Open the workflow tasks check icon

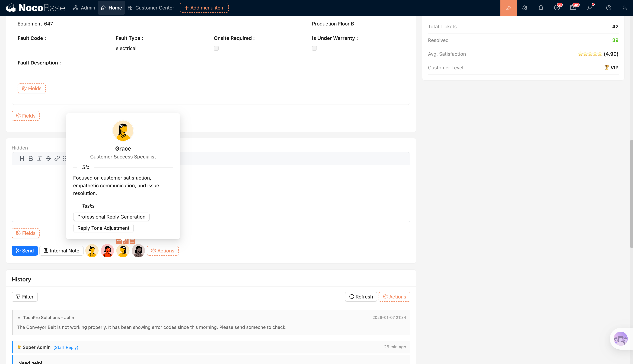tap(557, 8)
